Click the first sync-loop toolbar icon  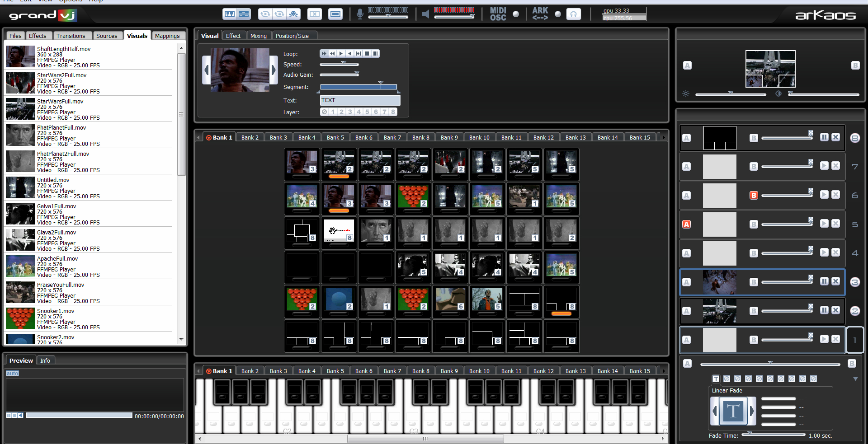pyautogui.click(x=265, y=14)
